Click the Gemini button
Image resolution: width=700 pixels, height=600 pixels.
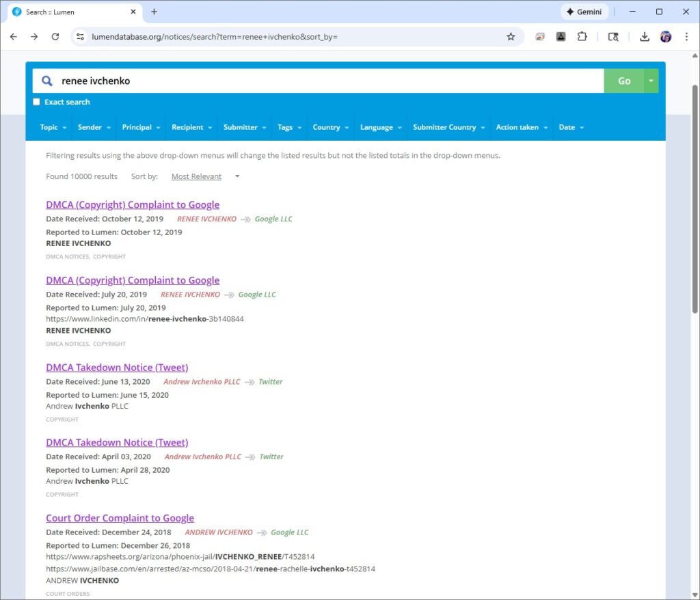(x=585, y=12)
